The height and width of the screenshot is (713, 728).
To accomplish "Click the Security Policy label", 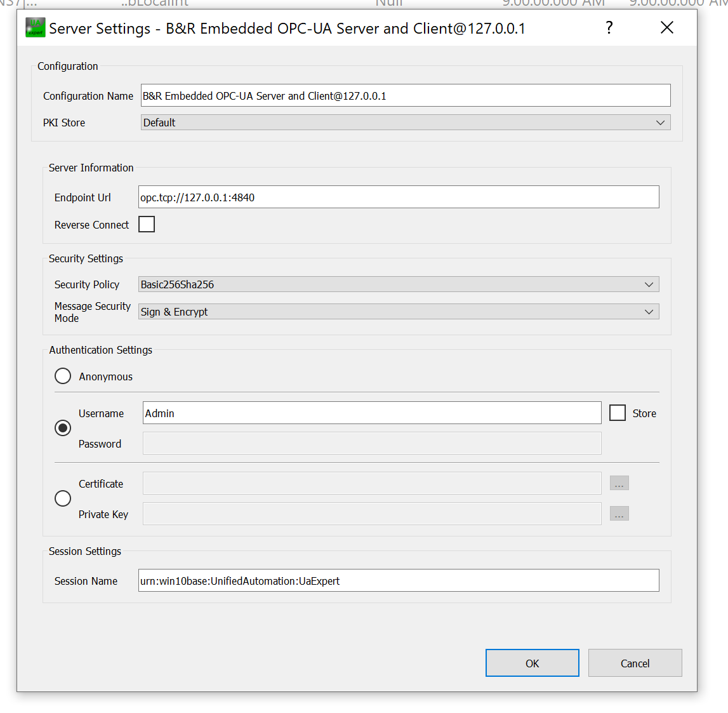I will point(87,284).
